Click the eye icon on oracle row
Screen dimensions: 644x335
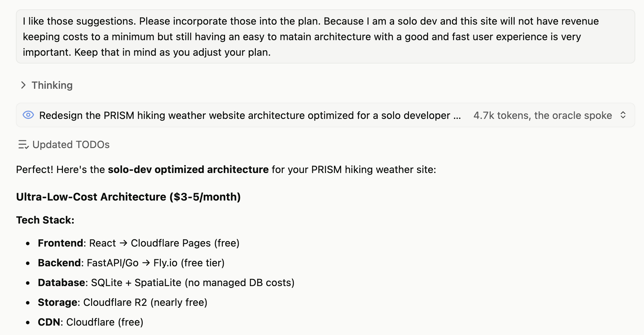(28, 115)
